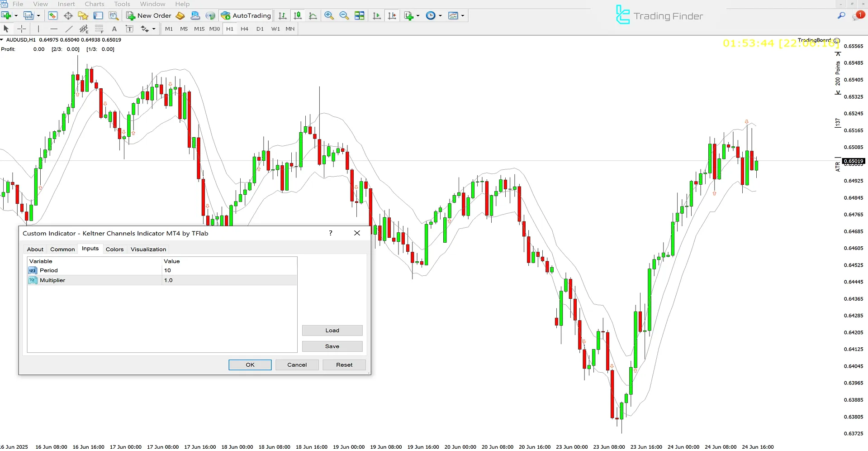Screen dimensions: 868x451
Task: Switch chart to candlestick view
Action: click(x=298, y=15)
